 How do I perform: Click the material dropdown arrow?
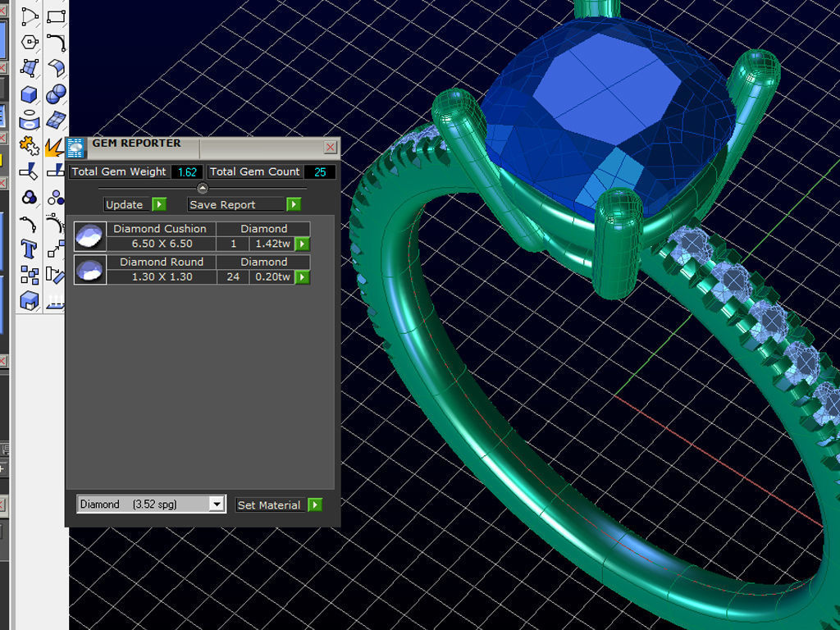pos(217,504)
